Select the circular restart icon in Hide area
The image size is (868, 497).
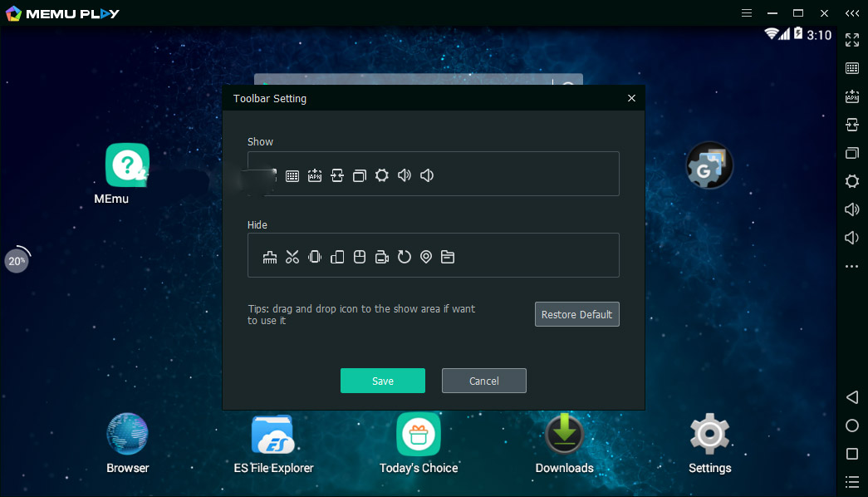[x=405, y=257]
